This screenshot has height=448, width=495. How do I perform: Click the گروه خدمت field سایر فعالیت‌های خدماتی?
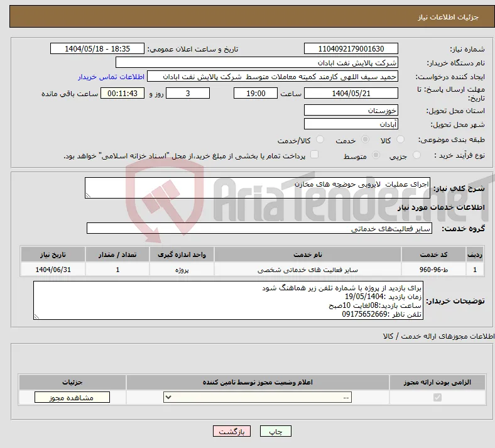coord(259,228)
